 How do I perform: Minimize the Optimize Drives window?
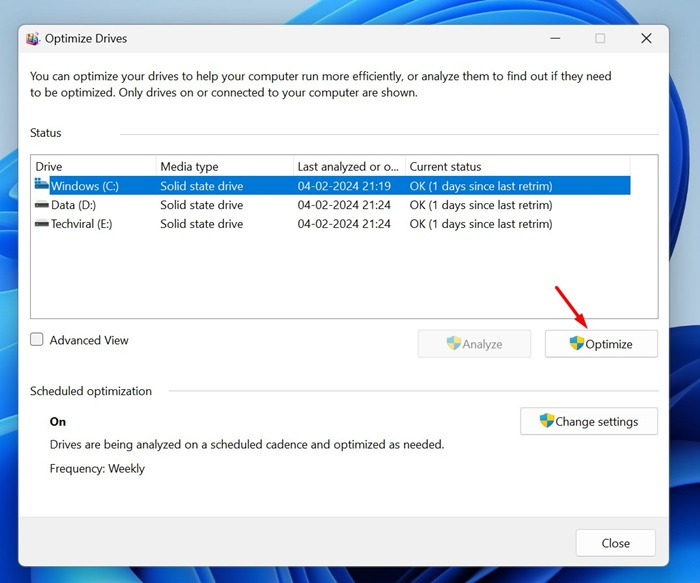(x=555, y=38)
